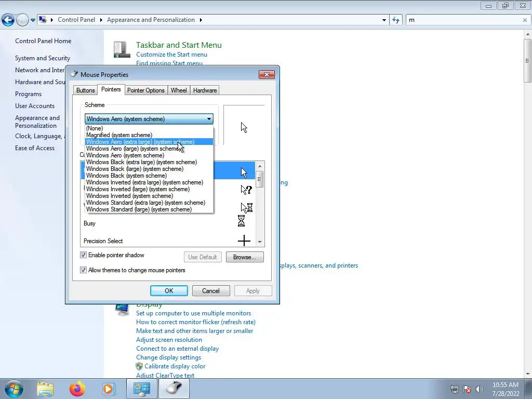Open Customize the Start menu link
Image resolution: width=532 pixels, height=399 pixels.
[x=171, y=54]
